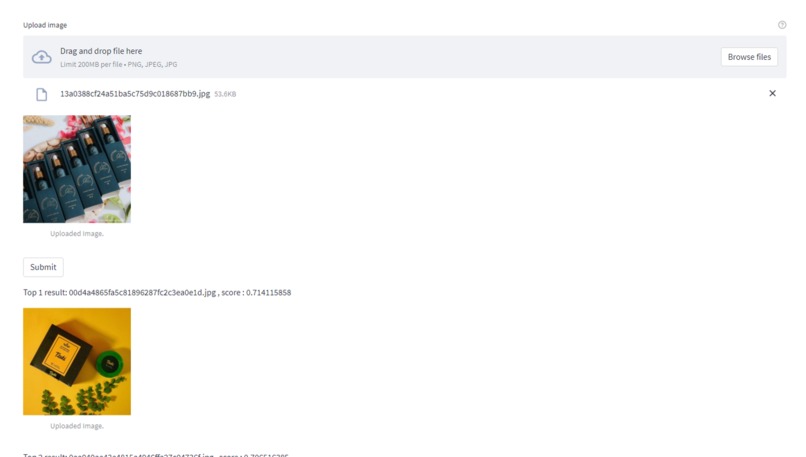Click the 'Uploaded image.' caption under the yellow product image
806x457 pixels.
tap(77, 426)
